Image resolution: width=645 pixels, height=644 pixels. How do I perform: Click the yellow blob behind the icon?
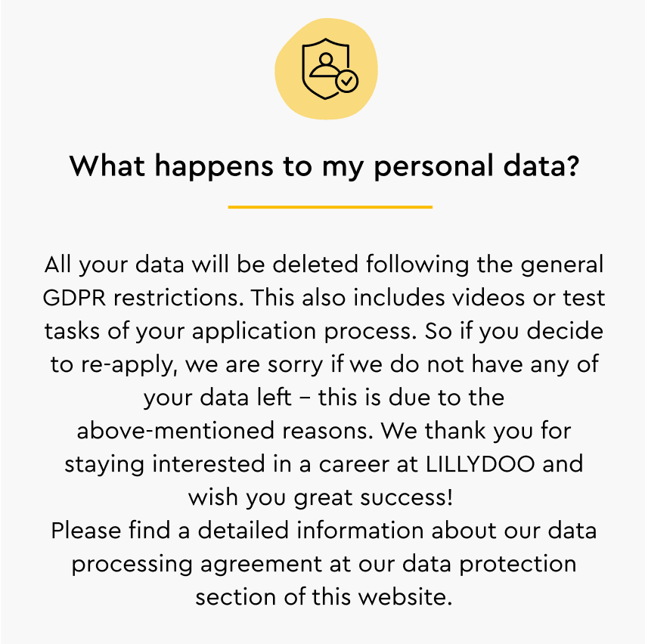coord(326,69)
